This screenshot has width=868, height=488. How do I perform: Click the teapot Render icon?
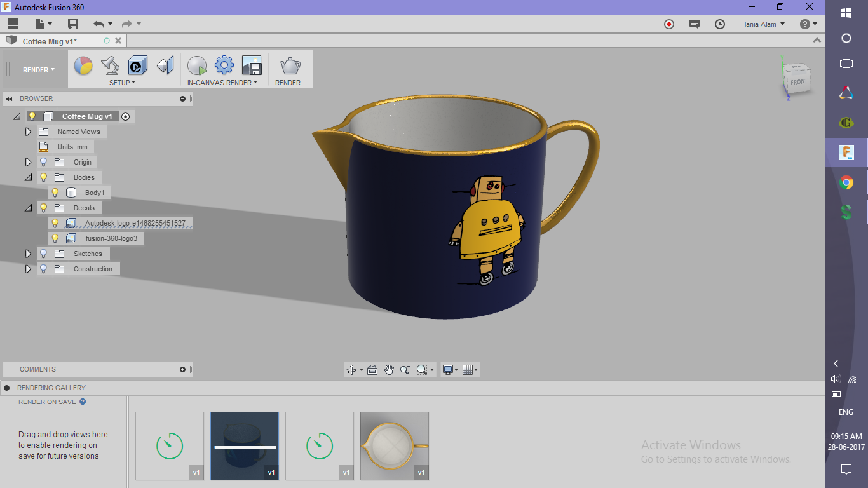pos(290,65)
